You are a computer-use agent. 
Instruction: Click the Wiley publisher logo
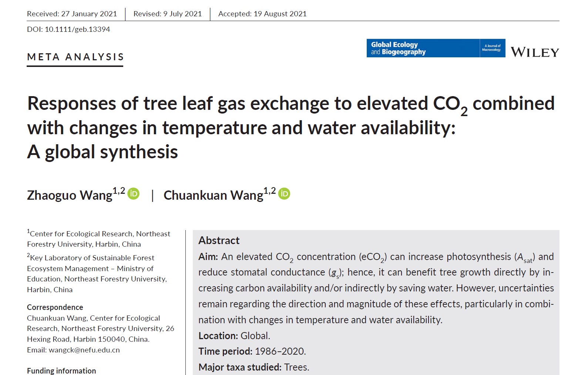(535, 52)
